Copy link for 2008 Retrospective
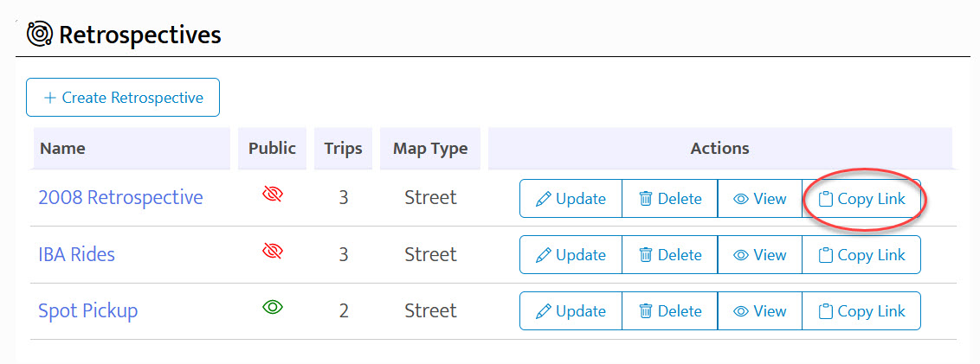Image resolution: width=980 pixels, height=364 pixels. click(x=861, y=199)
